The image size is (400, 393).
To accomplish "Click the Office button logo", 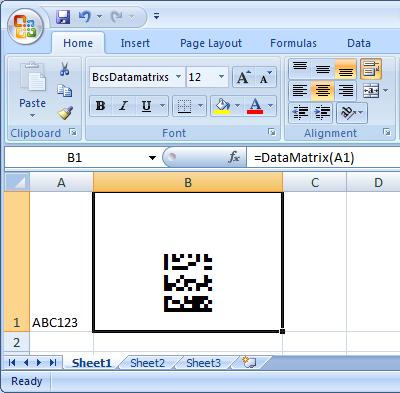I will [x=26, y=27].
